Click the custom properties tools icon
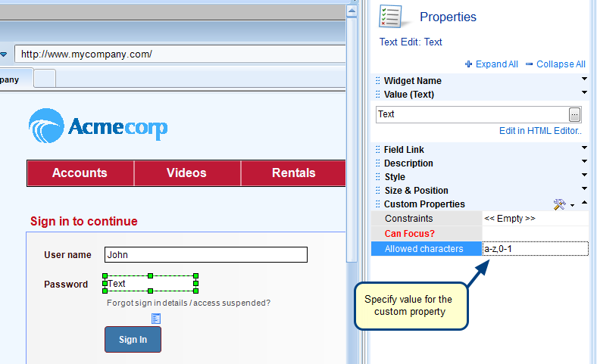597x364 pixels. (560, 204)
